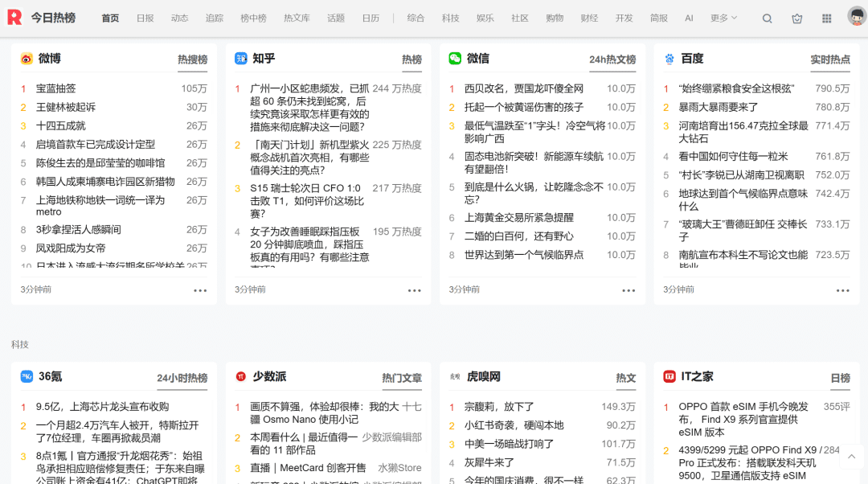The image size is (868, 484).
Task: Click the 百度 paw logo icon
Action: pos(669,59)
